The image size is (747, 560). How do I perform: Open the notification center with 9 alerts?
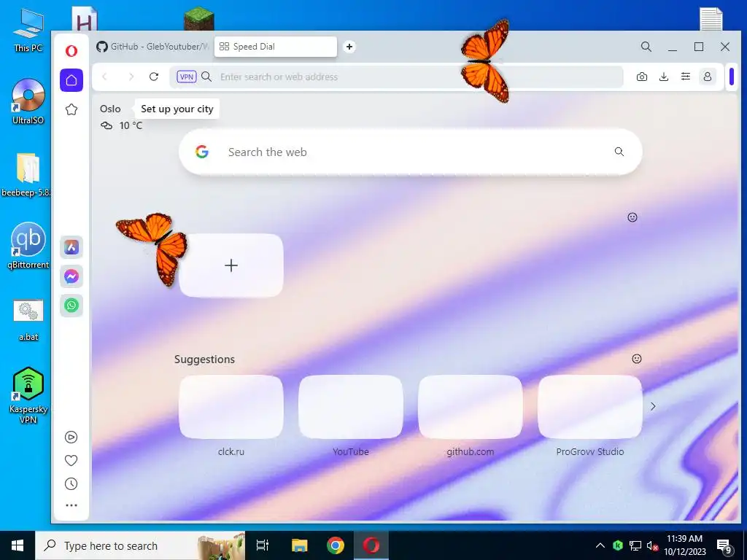[x=724, y=545]
